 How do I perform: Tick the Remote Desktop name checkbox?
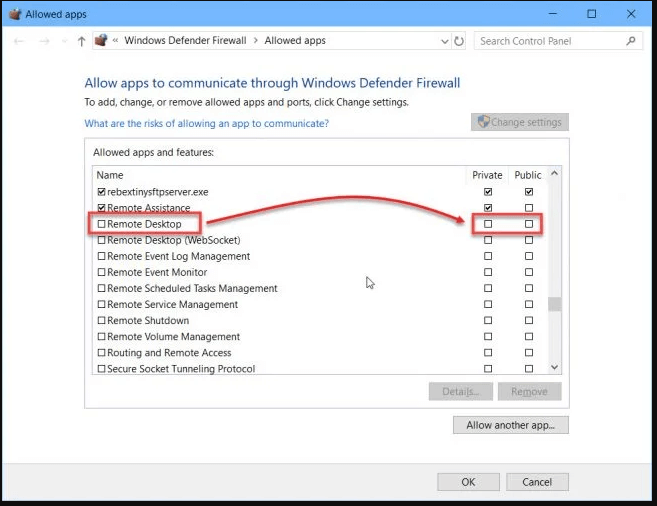[x=101, y=224]
